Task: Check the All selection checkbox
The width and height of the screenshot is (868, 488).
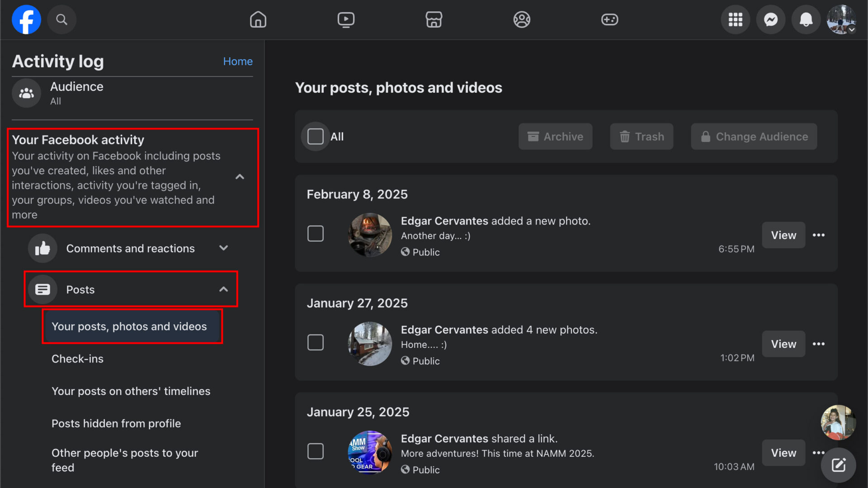Action: click(315, 136)
